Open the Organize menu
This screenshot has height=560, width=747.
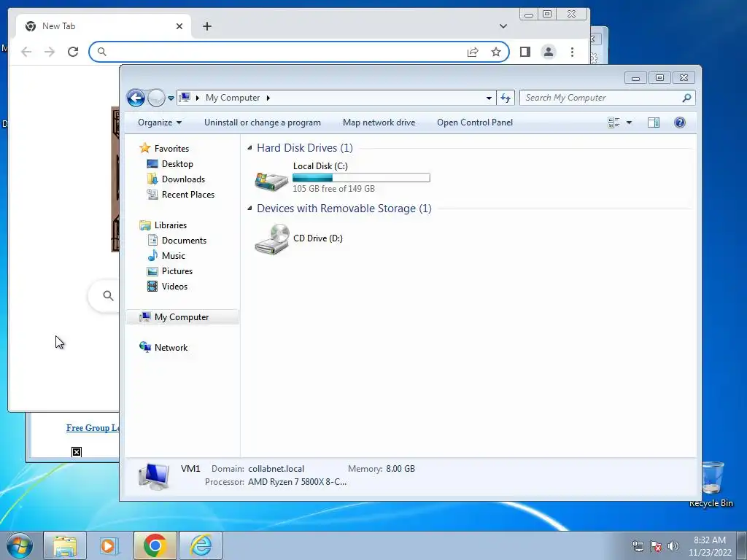tap(160, 122)
